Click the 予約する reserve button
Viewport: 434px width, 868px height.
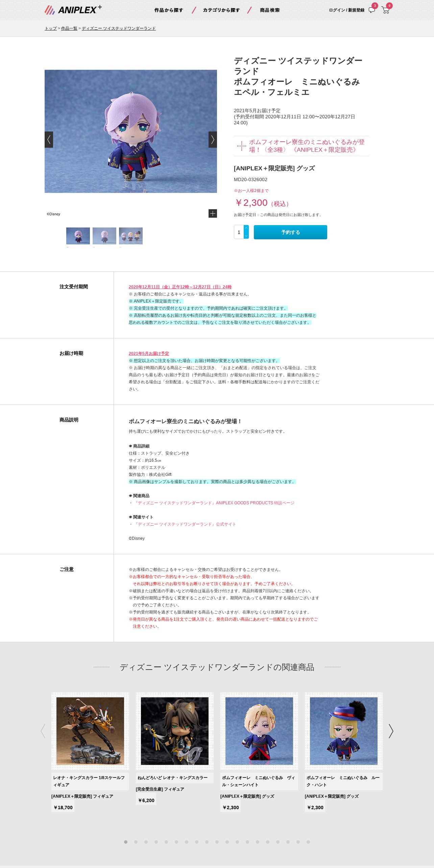pyautogui.click(x=290, y=232)
